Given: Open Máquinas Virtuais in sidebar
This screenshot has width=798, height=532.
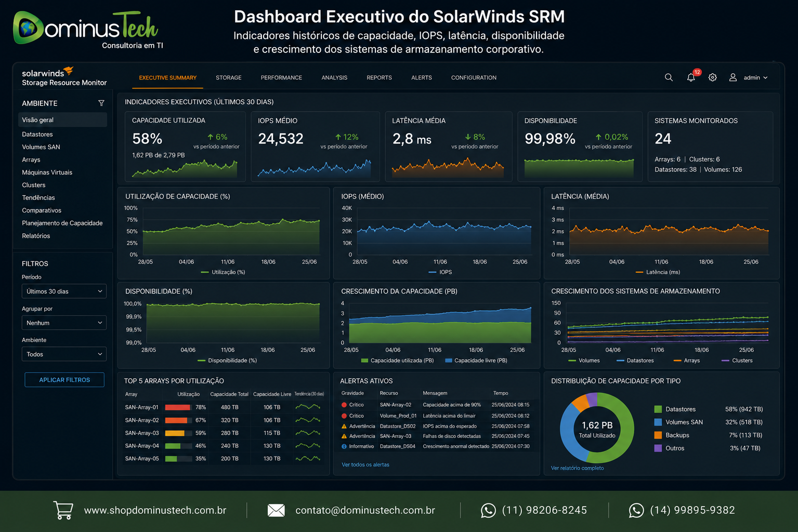Looking at the screenshot, I should click(x=47, y=172).
